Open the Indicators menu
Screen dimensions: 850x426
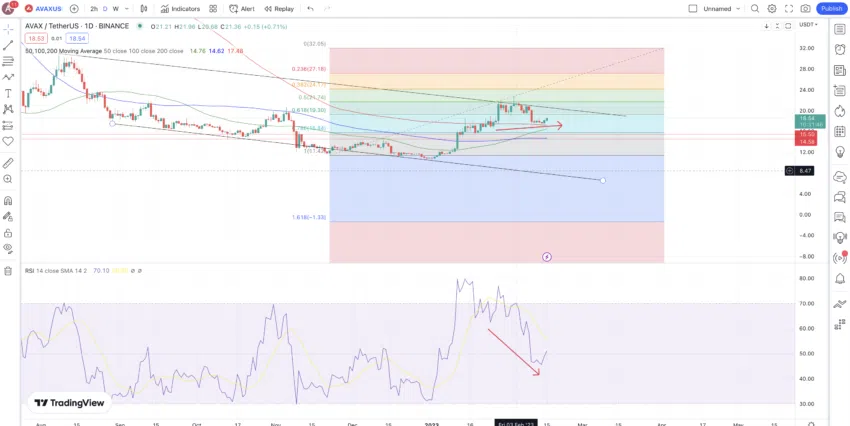pos(181,9)
